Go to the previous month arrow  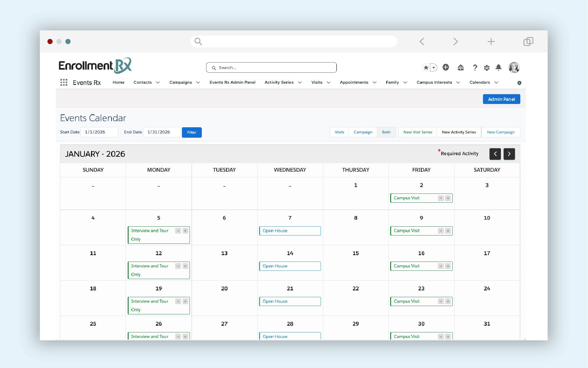(495, 154)
